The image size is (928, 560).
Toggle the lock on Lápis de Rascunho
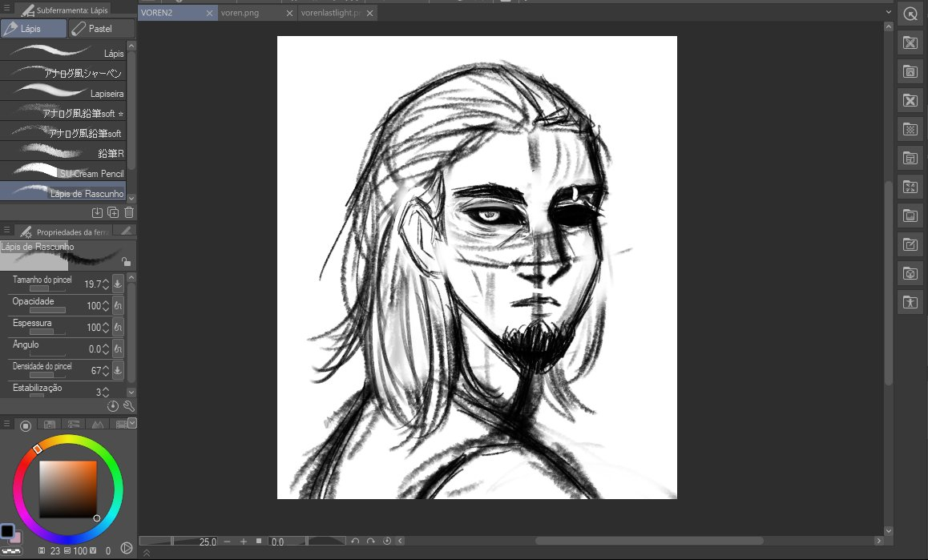click(x=126, y=261)
